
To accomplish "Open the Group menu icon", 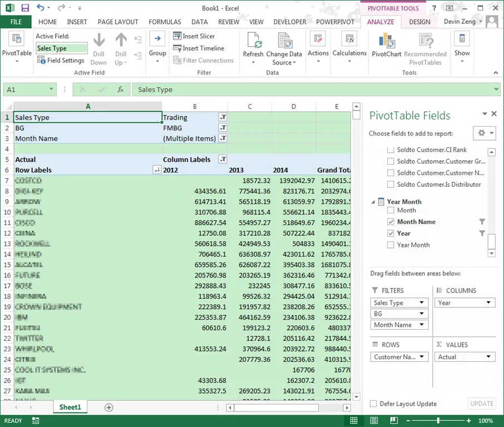I will (157, 39).
